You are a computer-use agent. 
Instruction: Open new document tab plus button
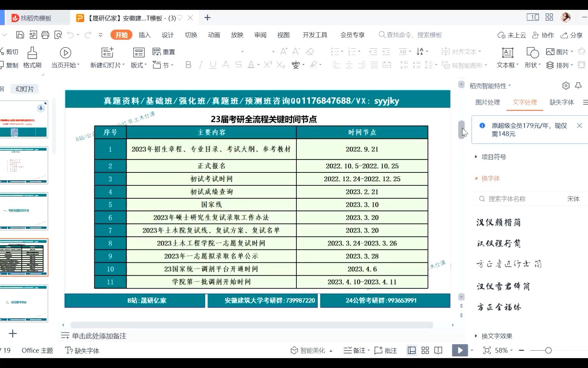point(207,18)
